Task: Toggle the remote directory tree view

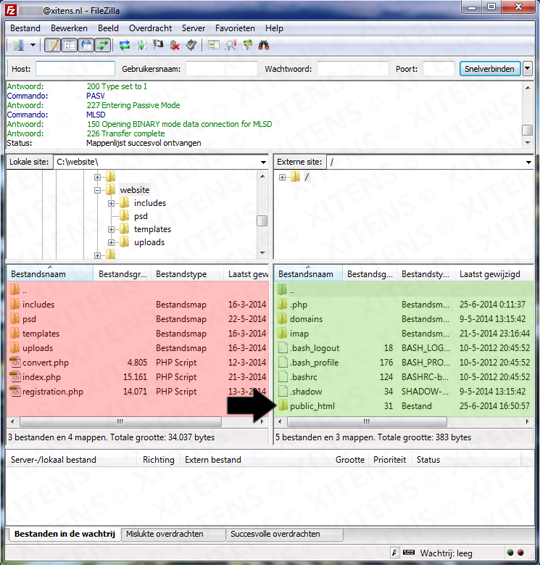Action: coord(86,45)
